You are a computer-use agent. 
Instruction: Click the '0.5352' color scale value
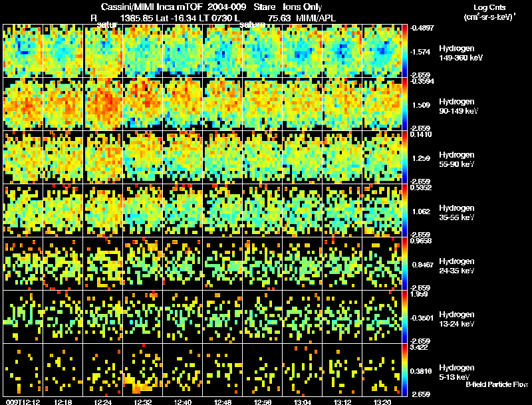coord(421,188)
